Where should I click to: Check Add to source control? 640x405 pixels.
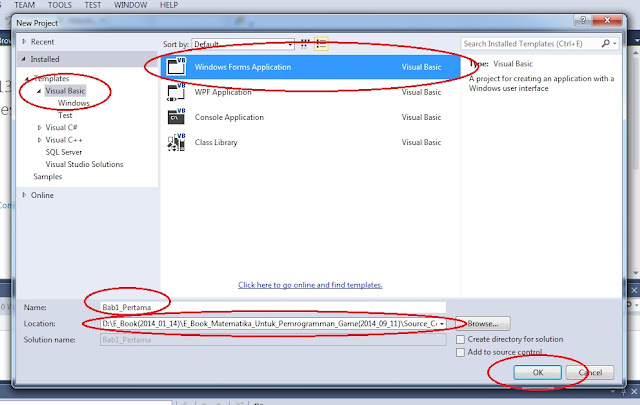point(460,352)
